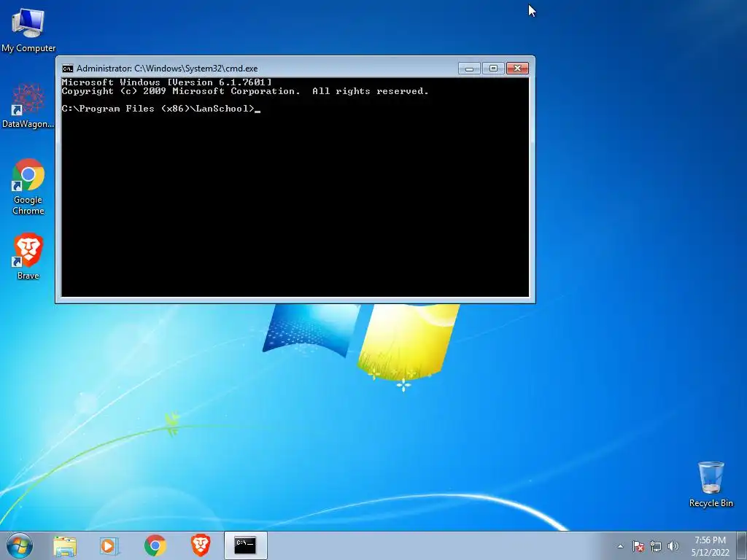Close the Command Prompt window
This screenshot has height=560, width=747.
[x=517, y=69]
